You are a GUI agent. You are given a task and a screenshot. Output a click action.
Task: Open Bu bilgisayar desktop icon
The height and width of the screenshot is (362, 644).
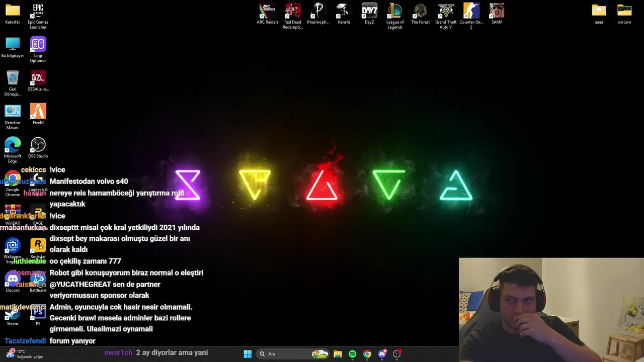point(13,47)
